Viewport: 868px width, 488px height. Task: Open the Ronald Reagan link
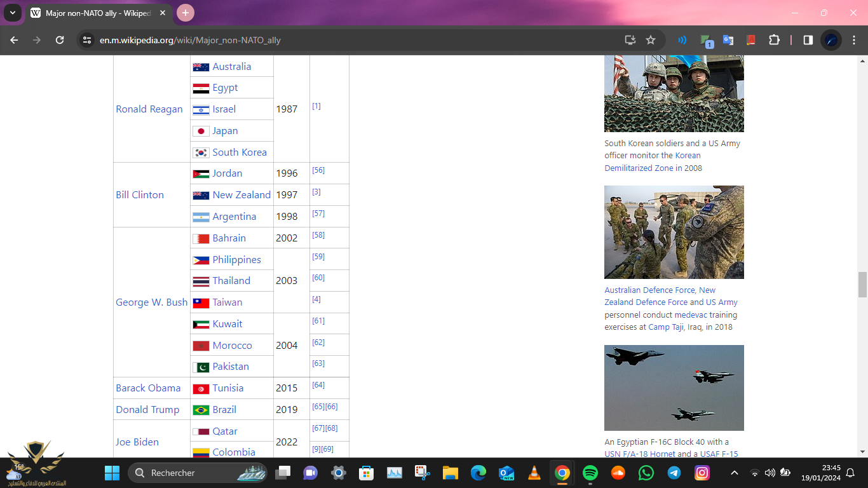point(149,109)
